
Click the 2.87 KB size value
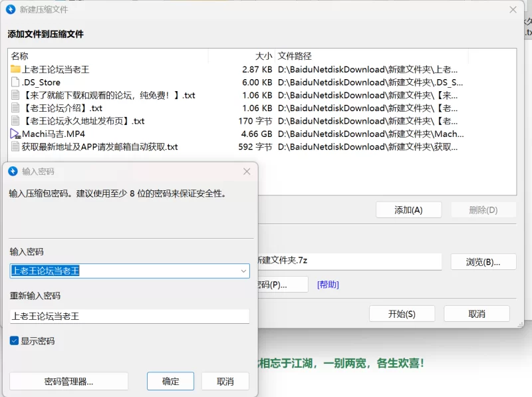tap(257, 70)
